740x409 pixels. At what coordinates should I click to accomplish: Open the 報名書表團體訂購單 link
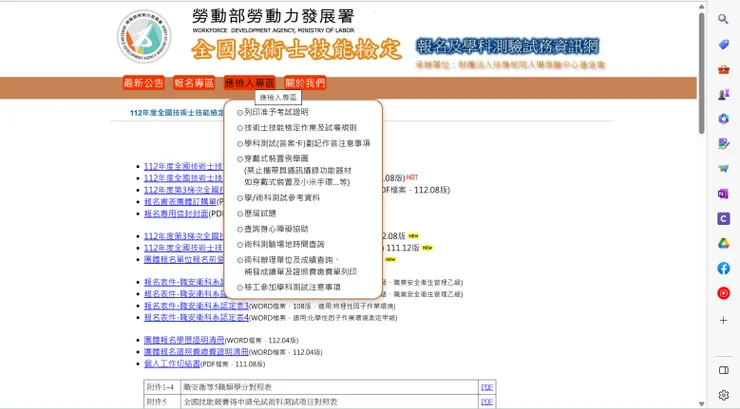(x=180, y=202)
